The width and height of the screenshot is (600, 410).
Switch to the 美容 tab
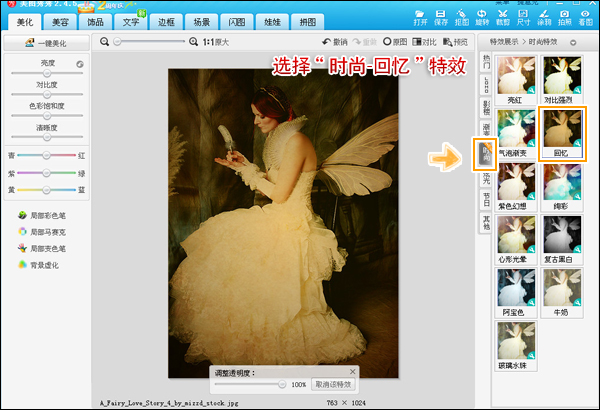pyautogui.click(x=62, y=21)
